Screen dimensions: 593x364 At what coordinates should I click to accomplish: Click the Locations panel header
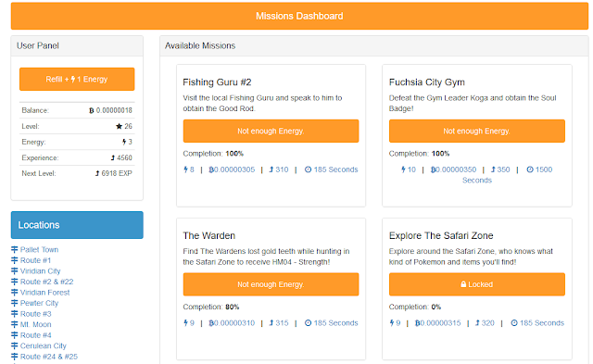[77, 225]
